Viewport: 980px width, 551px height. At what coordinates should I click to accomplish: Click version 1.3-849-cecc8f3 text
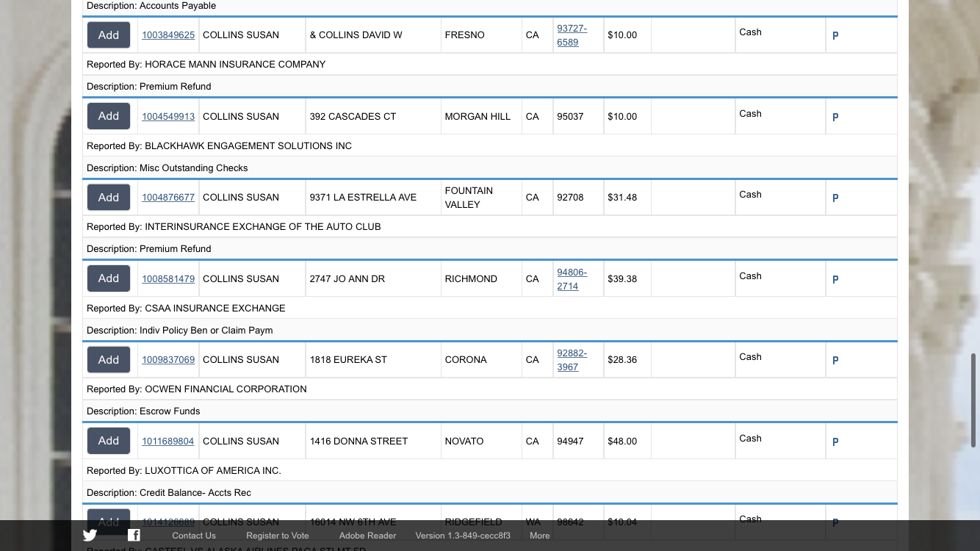pos(463,536)
